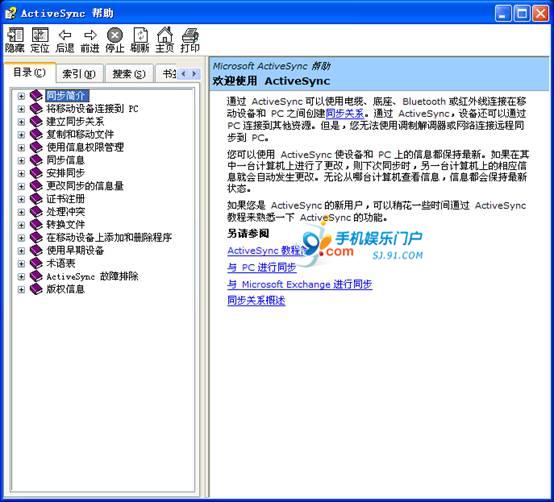Viewport: 554px width, 502px height.
Task: Click the book icon beside 使用早期设备
Action: pyautogui.click(x=36, y=250)
